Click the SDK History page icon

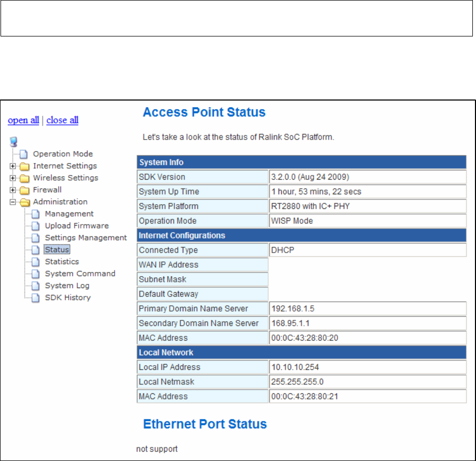[35, 298]
